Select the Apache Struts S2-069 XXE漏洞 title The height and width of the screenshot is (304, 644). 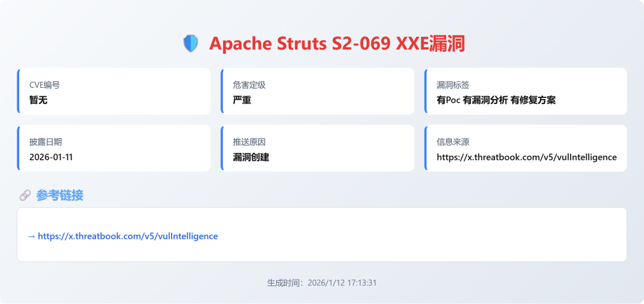click(337, 44)
